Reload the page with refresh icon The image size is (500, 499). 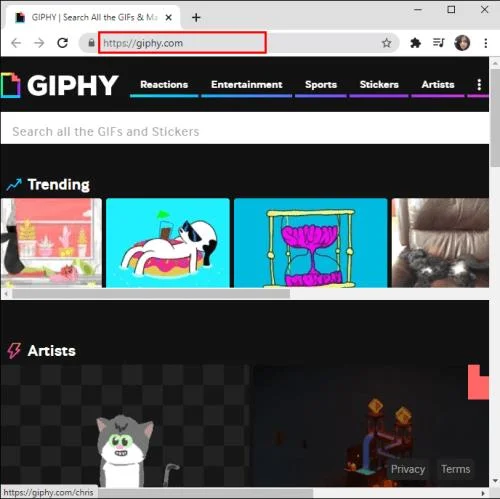(x=62, y=43)
